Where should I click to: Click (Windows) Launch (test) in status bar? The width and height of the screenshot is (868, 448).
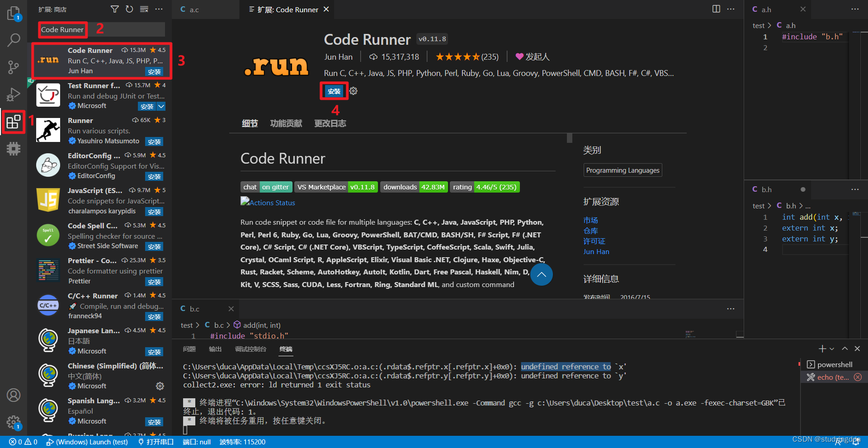[88, 442]
